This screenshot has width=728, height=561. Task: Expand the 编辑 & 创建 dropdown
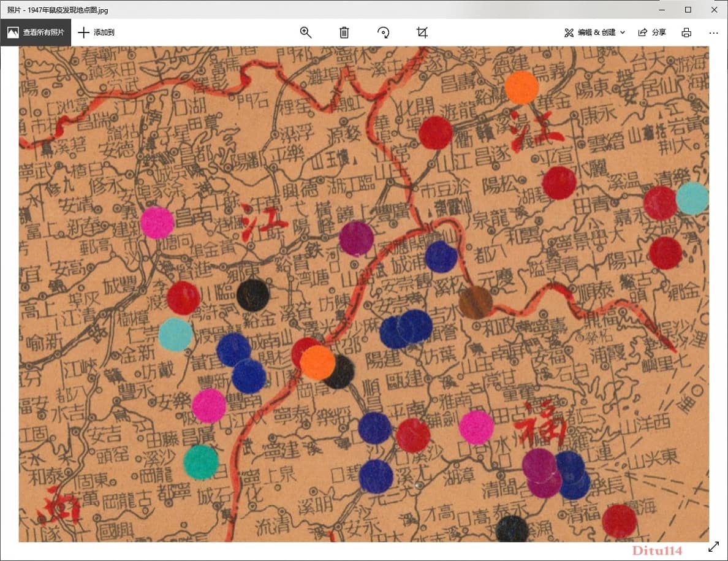[x=595, y=32]
